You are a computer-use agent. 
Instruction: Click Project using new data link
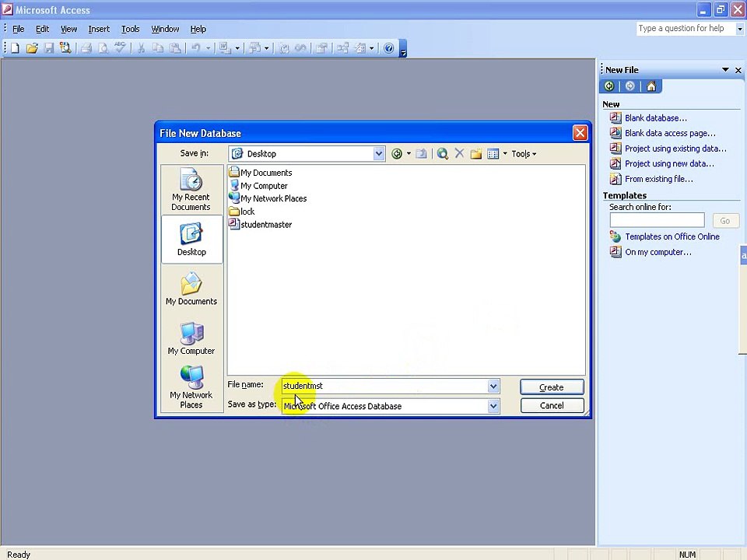coord(669,164)
